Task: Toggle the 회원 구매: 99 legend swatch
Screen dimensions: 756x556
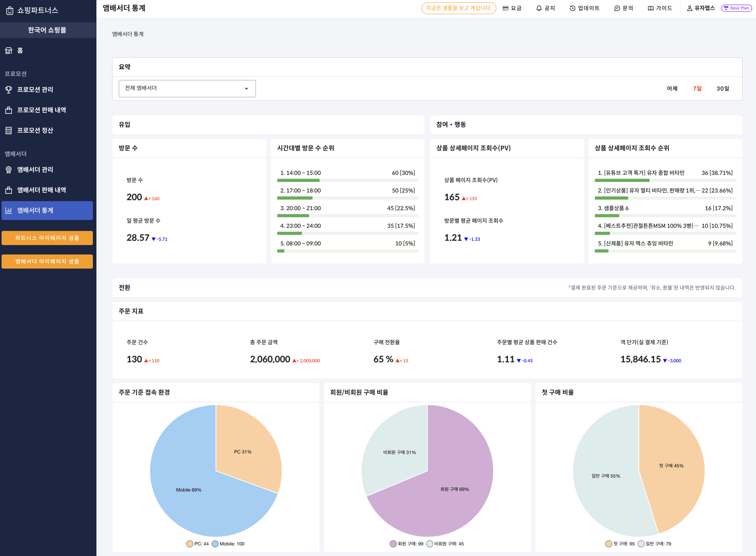Action: [393, 544]
